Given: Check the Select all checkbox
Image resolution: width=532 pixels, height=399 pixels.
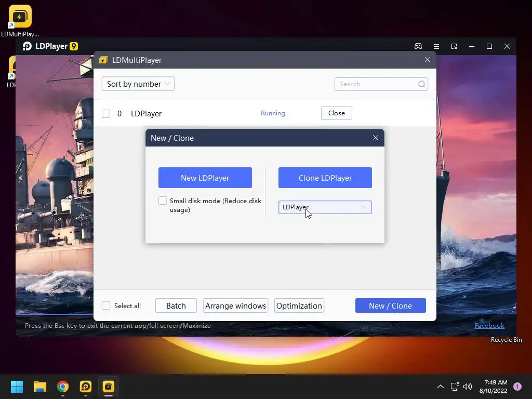Looking at the screenshot, I should click(106, 305).
